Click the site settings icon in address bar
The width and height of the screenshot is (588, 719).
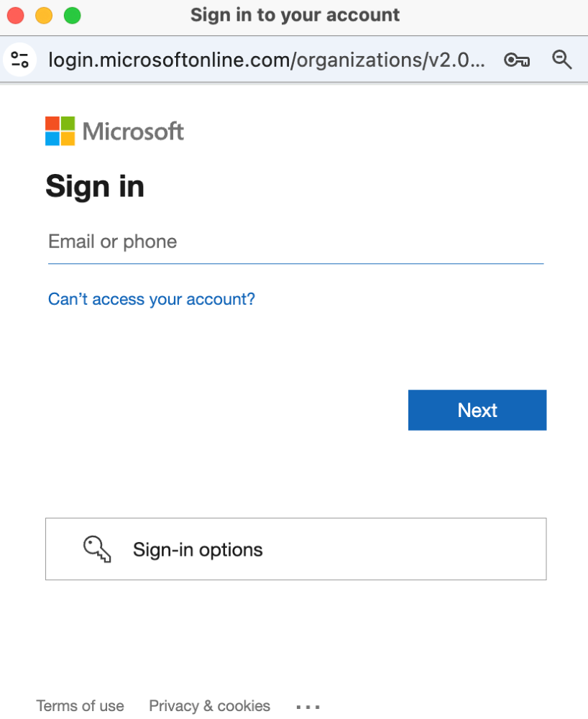pyautogui.click(x=20, y=60)
